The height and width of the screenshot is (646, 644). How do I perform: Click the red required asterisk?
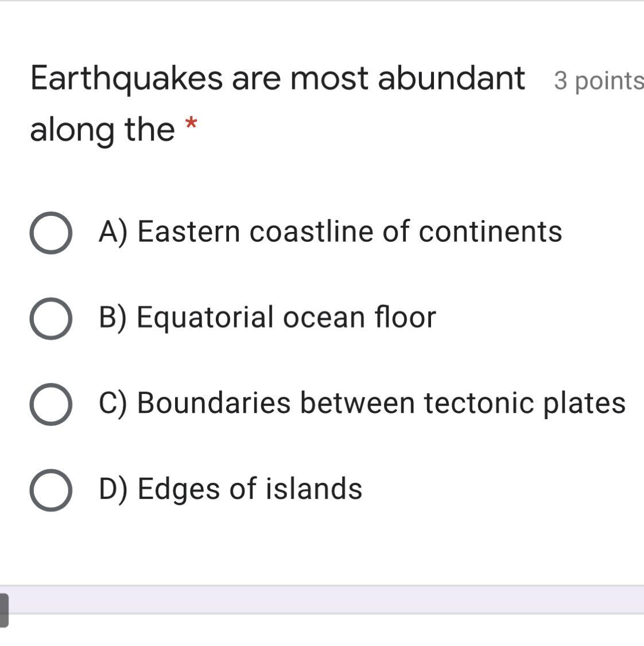click(x=191, y=124)
